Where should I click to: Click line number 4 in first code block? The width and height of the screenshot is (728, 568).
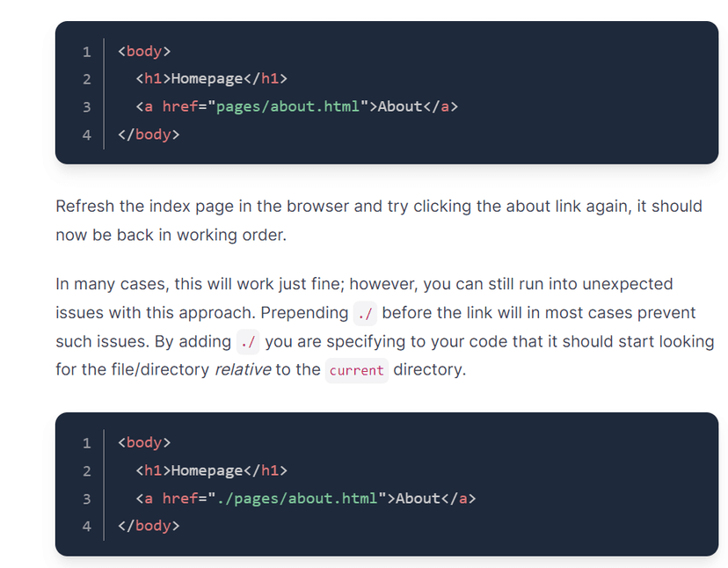coord(86,135)
